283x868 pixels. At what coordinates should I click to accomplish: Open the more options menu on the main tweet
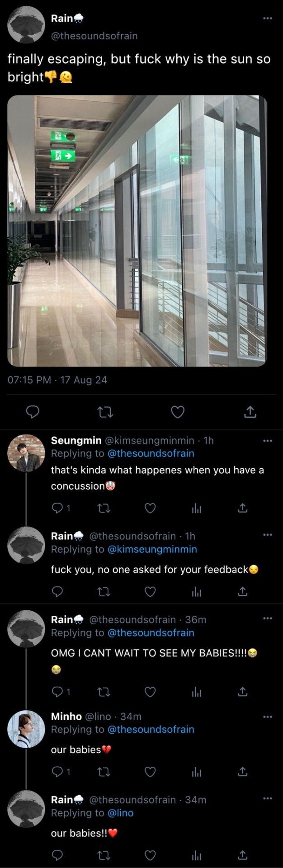(268, 19)
